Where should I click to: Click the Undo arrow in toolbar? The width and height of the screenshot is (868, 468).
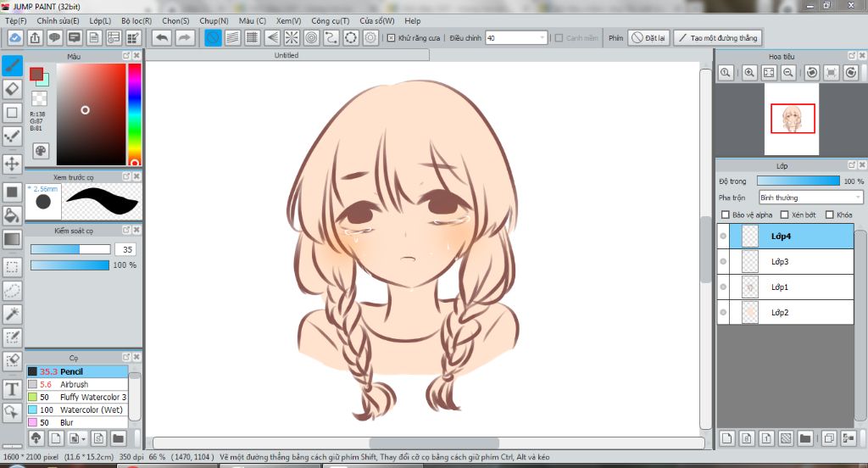(162, 37)
